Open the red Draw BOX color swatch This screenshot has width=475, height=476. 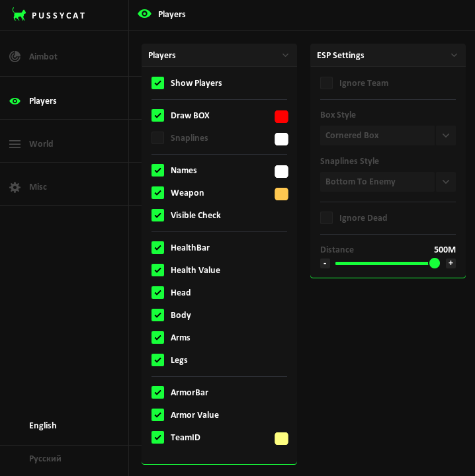click(x=281, y=116)
